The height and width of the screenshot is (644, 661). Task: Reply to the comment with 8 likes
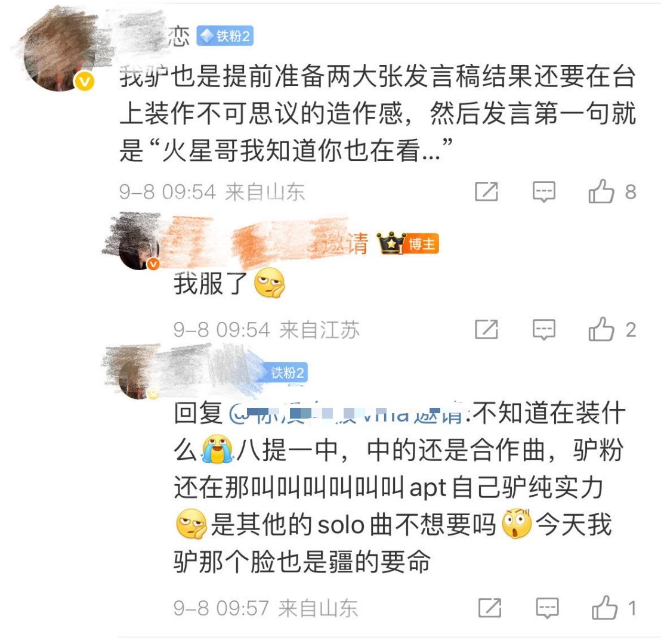[x=544, y=192]
